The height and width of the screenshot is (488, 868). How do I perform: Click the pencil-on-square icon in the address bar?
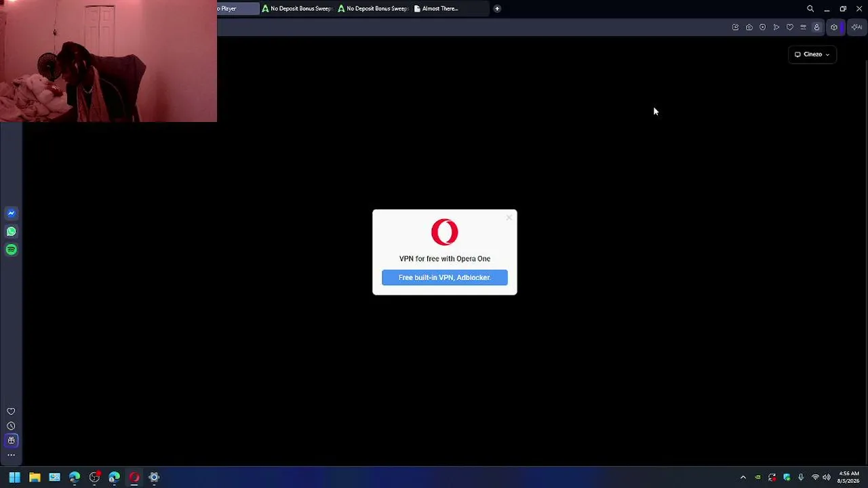(x=735, y=27)
